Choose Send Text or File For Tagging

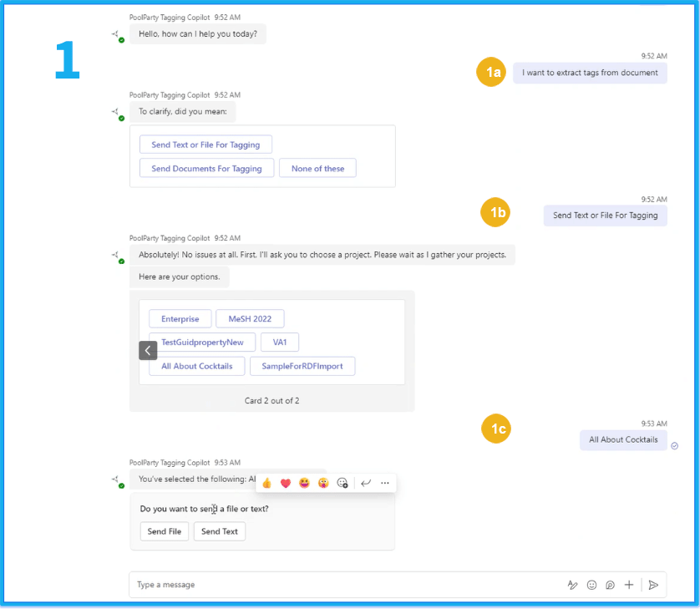tap(205, 145)
